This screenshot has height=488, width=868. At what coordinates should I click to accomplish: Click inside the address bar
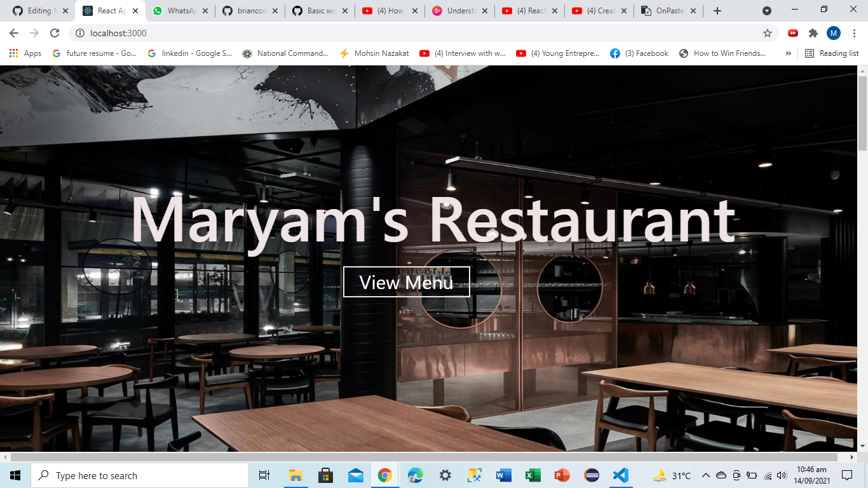point(254,32)
